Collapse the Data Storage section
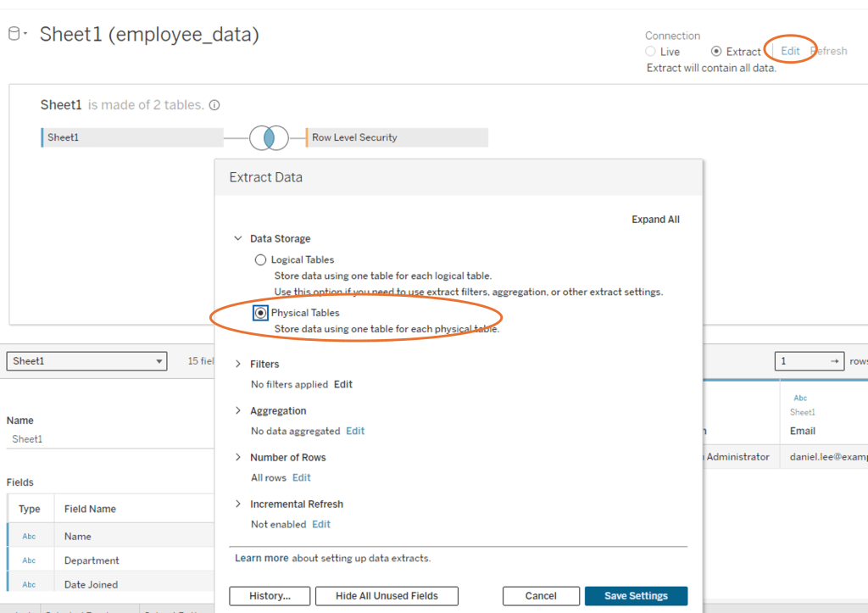 tap(236, 238)
